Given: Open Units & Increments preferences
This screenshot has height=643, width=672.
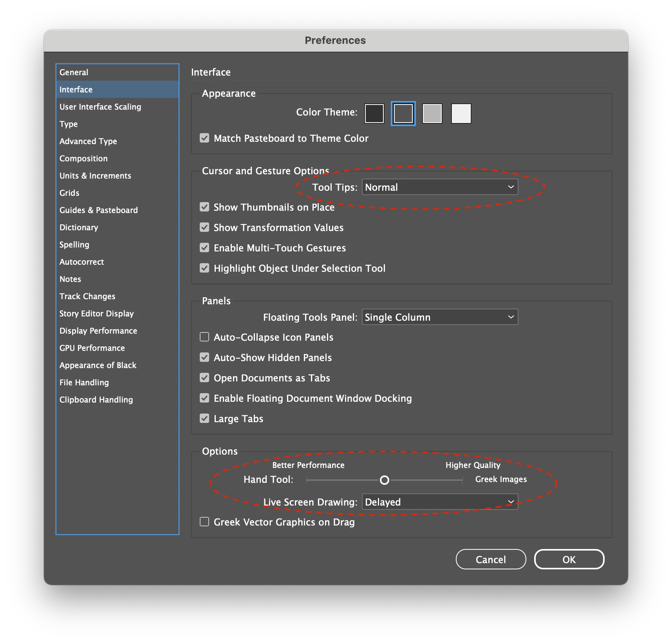Looking at the screenshot, I should tap(117, 176).
